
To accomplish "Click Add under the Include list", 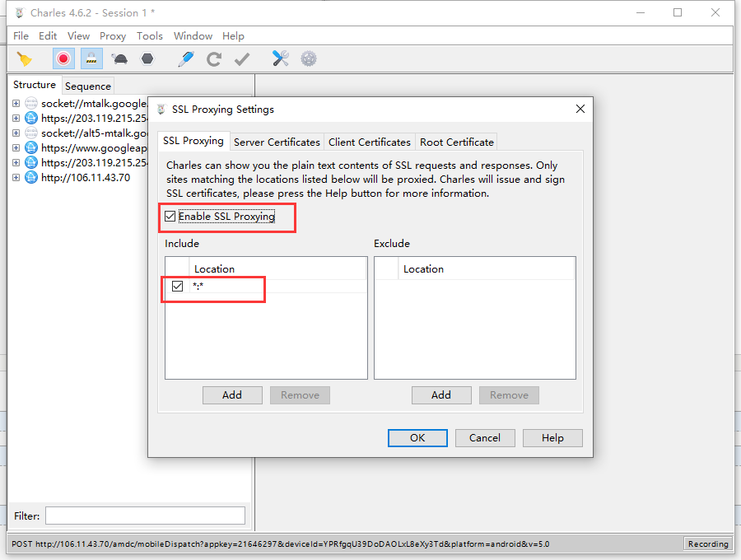I will pyautogui.click(x=232, y=395).
